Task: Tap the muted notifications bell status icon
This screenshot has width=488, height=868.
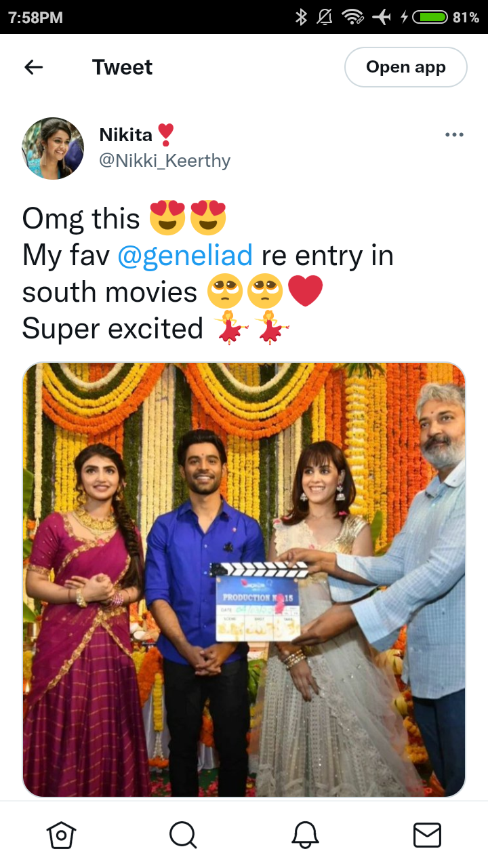Action: point(326,17)
